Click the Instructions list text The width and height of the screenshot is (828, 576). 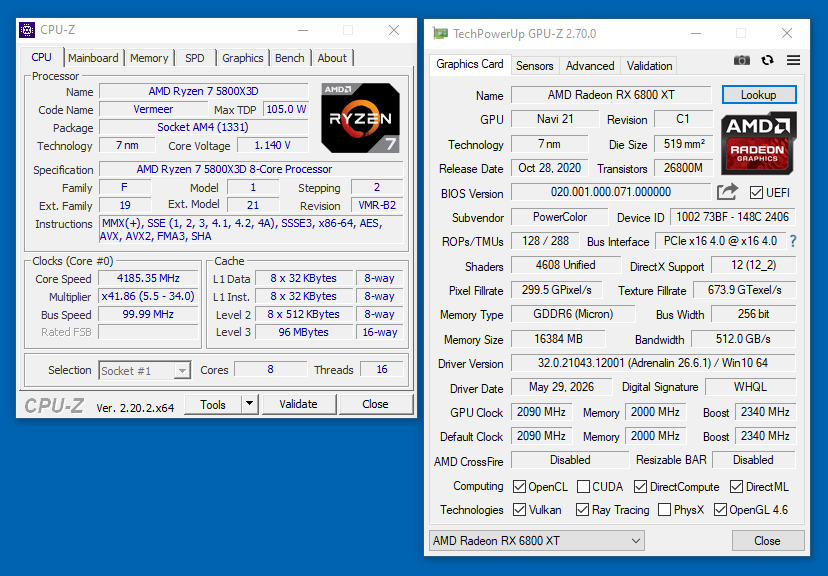click(x=251, y=230)
